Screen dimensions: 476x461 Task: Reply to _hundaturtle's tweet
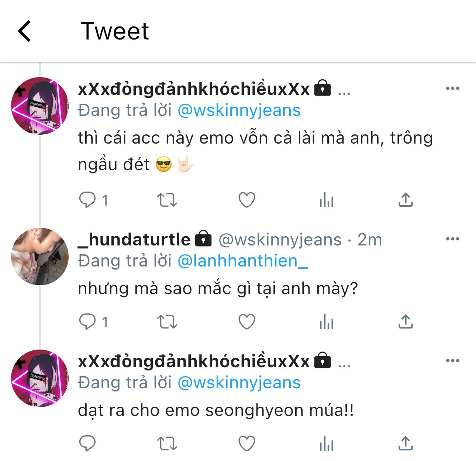click(x=87, y=322)
